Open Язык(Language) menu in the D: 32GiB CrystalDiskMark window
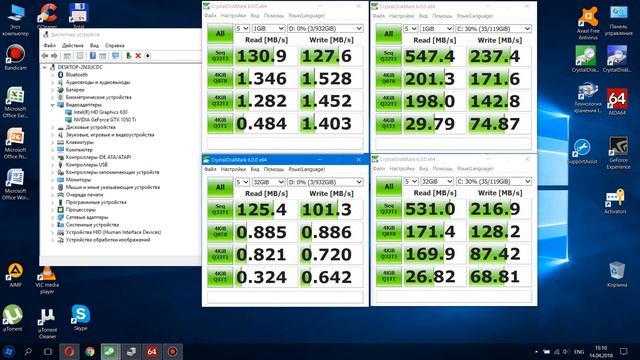Image resolution: width=640 pixels, height=360 pixels. (x=307, y=169)
